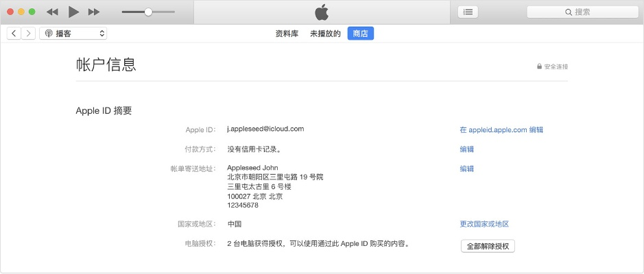Switch to the 资料库 tab
Screen dimensions: 644x274
coord(287,34)
